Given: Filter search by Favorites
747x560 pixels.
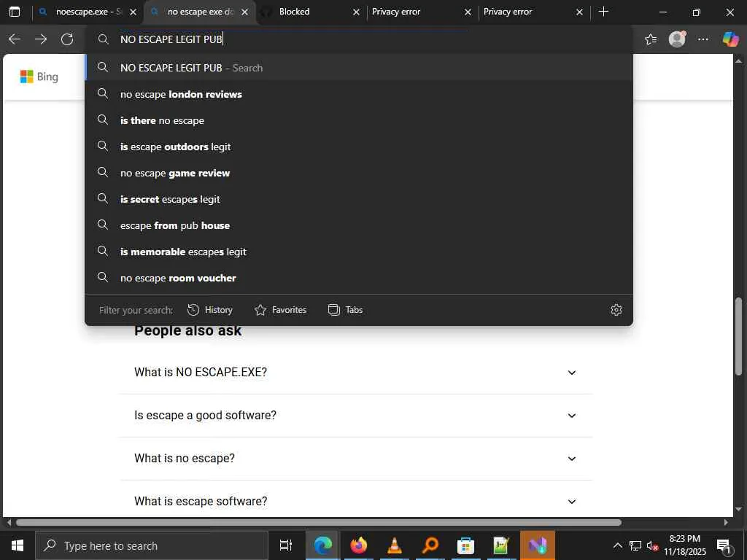Looking at the screenshot, I should (281, 310).
